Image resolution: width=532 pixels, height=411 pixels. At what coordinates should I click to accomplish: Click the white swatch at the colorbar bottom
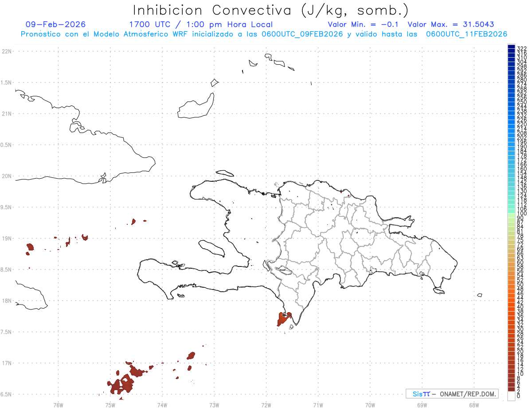511,397
